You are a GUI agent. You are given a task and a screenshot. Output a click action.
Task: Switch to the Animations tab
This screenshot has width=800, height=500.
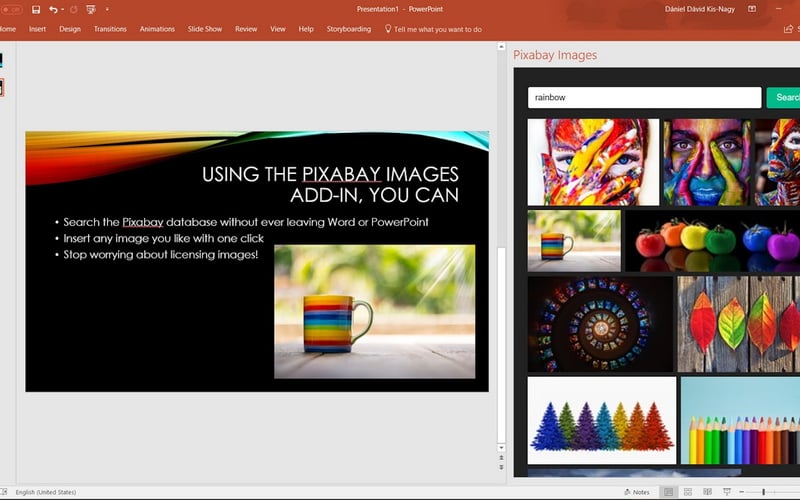coord(157,29)
